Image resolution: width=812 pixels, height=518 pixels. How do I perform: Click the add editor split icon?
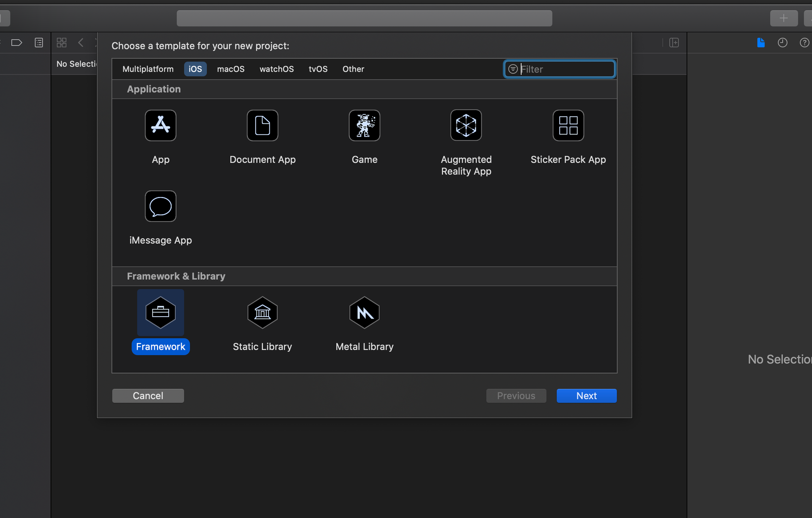pos(674,43)
